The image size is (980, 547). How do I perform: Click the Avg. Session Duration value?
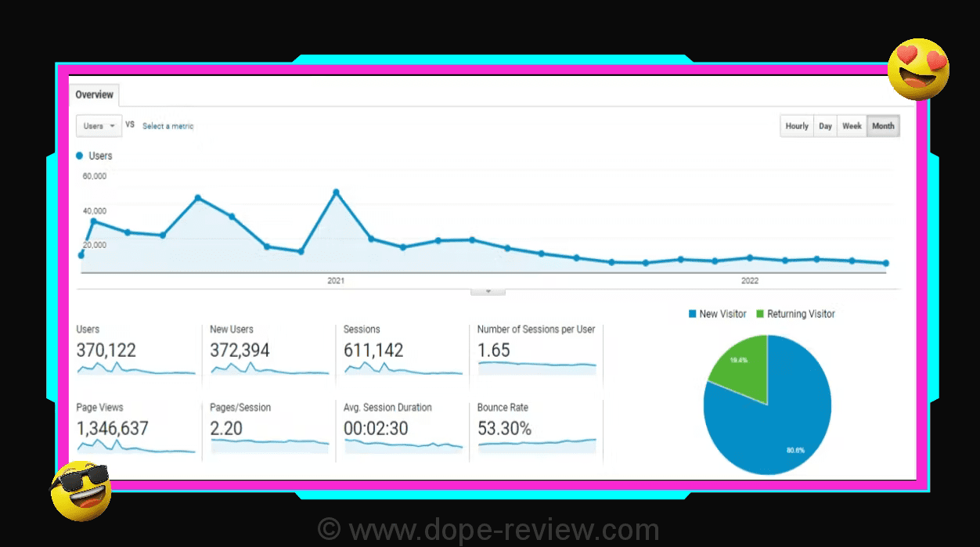[x=375, y=429]
